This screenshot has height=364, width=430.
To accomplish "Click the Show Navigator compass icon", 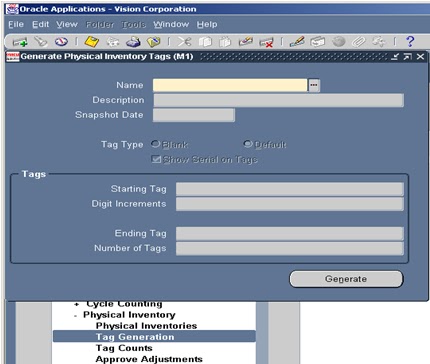I will [61, 42].
